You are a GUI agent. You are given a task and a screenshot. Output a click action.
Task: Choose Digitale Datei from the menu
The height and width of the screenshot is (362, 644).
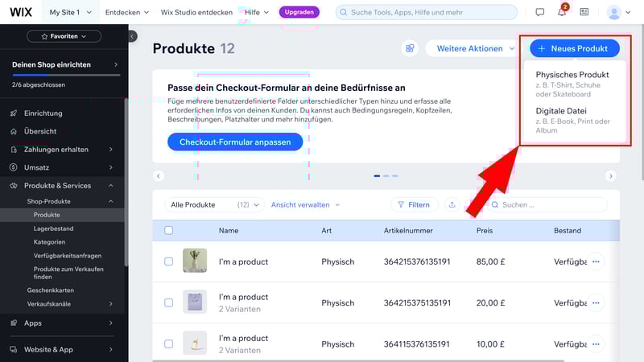[x=561, y=111]
